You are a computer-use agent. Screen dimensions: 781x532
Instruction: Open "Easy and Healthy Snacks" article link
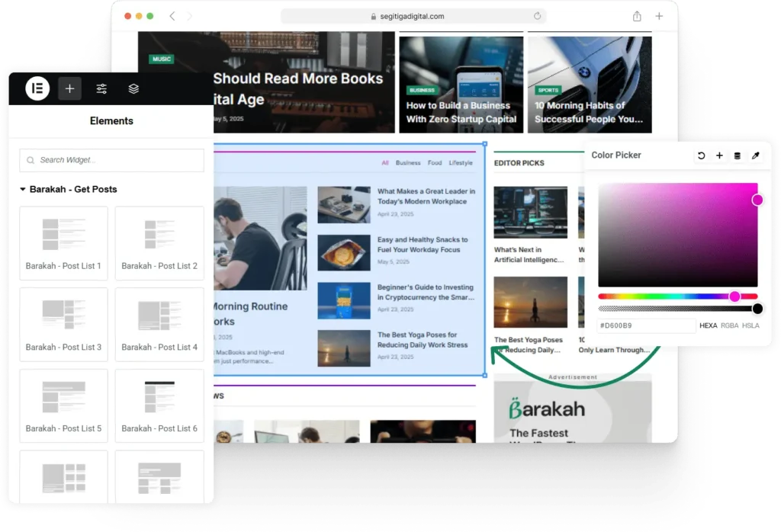point(423,245)
